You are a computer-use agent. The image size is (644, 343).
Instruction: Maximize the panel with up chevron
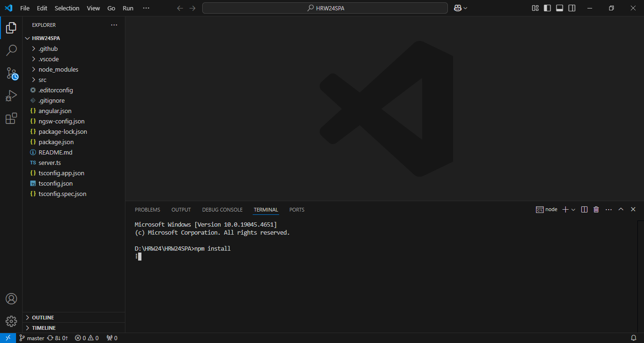[x=621, y=210]
